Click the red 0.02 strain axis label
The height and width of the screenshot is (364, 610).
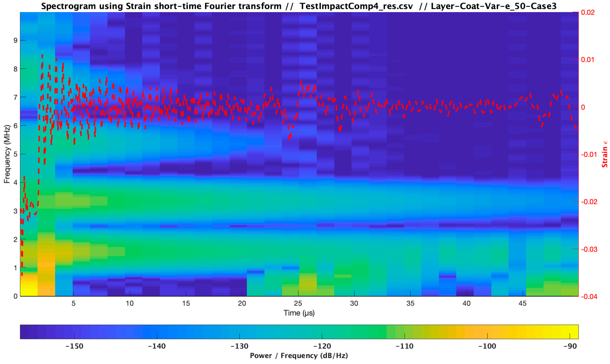click(x=588, y=12)
